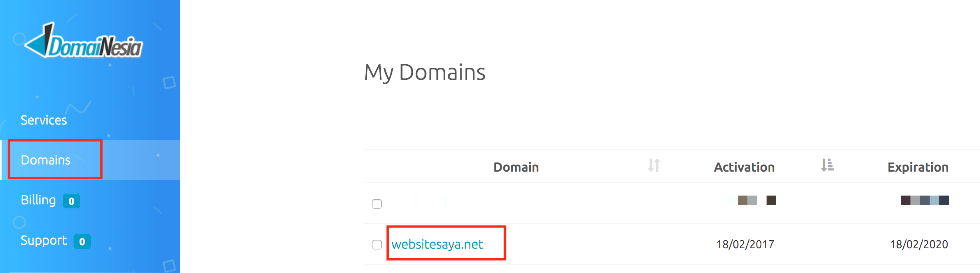This screenshot has height=273, width=980.
Task: Click the Activation descending sort icon
Action: [827, 165]
